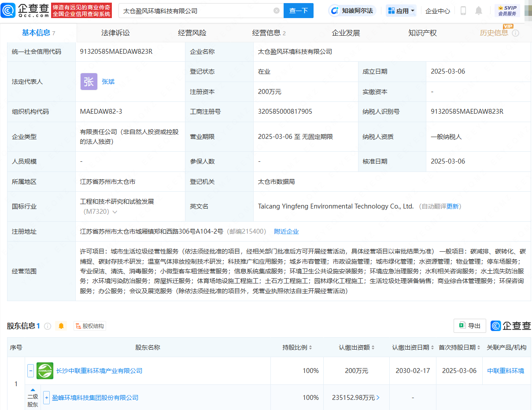Sort shareholders by 首次持股日期
532x410 pixels.
point(479,347)
